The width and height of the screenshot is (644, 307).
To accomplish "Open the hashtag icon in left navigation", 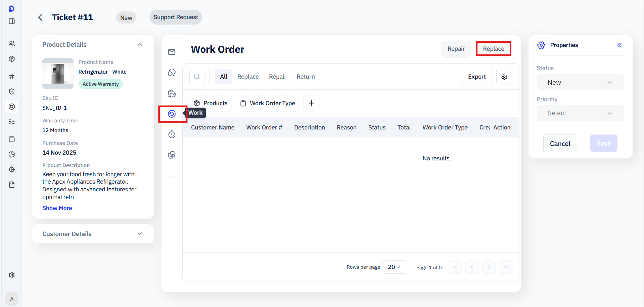I will [x=12, y=76].
